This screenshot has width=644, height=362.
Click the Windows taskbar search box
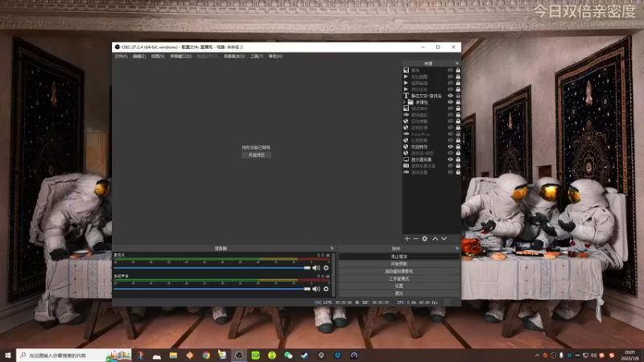click(x=74, y=356)
